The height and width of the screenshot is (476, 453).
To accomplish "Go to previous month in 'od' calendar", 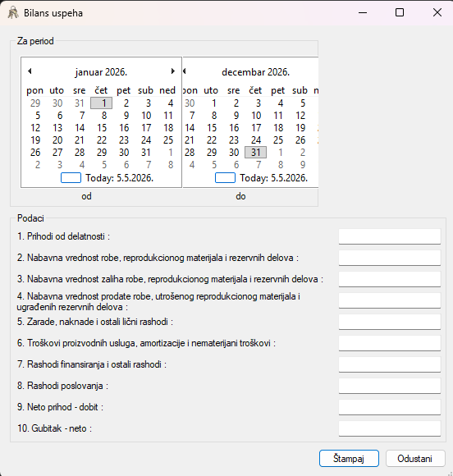I will click(x=30, y=71).
